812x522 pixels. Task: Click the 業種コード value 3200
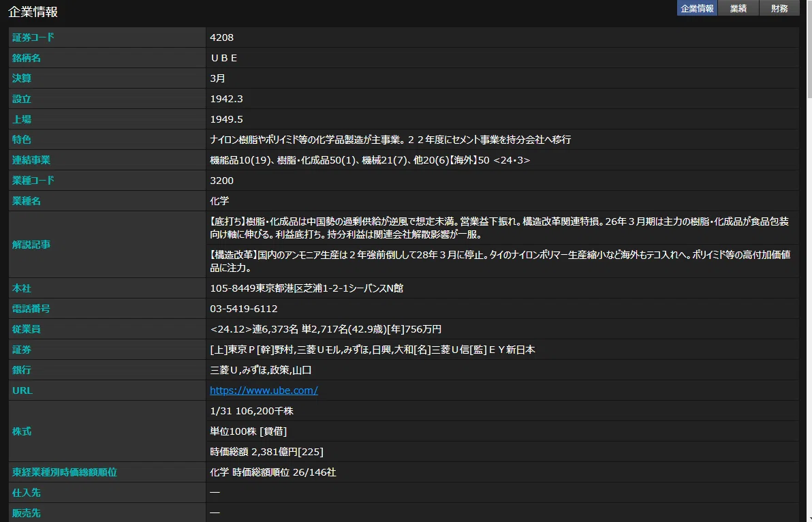(x=221, y=180)
